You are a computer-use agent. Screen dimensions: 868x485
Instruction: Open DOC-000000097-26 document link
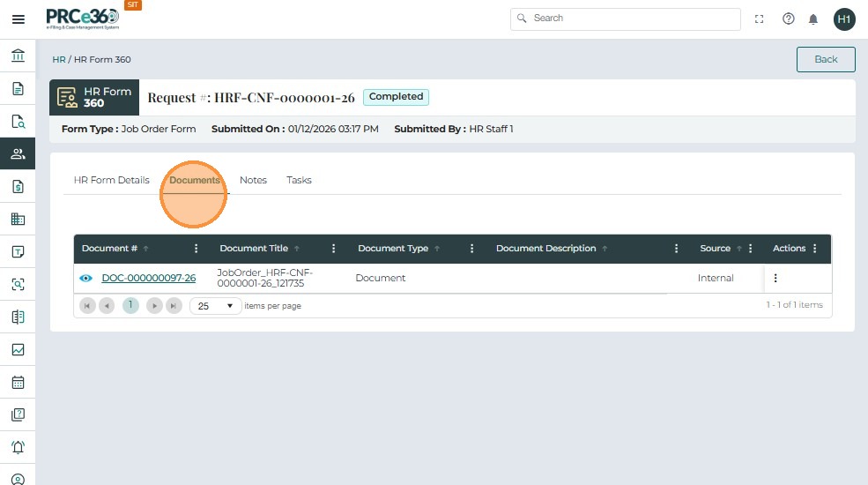148,278
